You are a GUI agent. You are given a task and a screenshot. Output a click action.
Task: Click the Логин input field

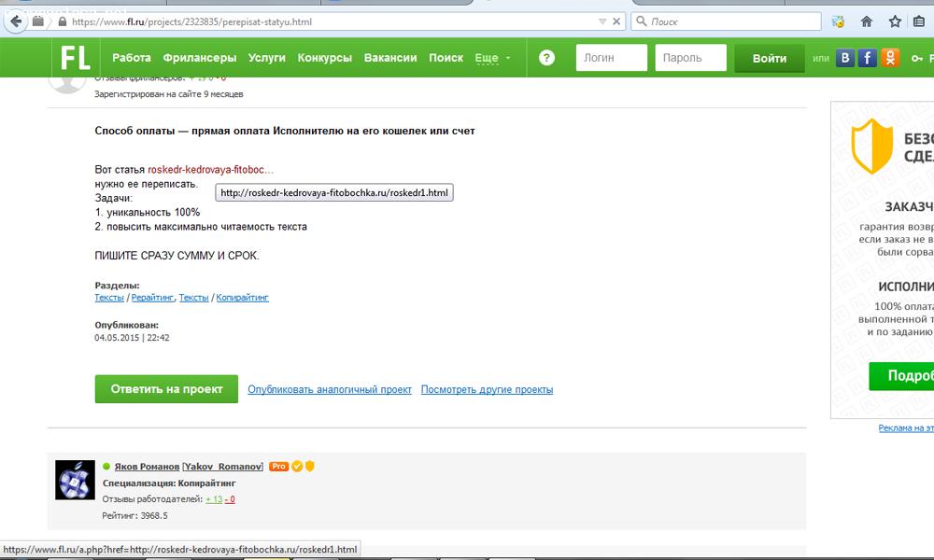611,58
